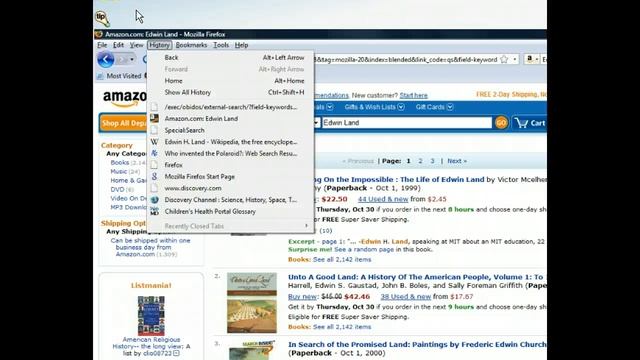Expand Gift Cards dropdown
The width and height of the screenshot is (640, 360).
click(450, 107)
